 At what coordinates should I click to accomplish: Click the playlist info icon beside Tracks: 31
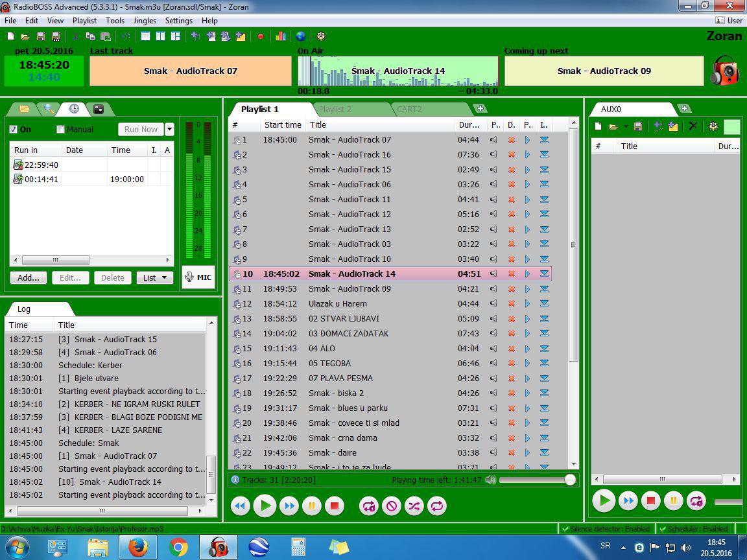pos(235,480)
